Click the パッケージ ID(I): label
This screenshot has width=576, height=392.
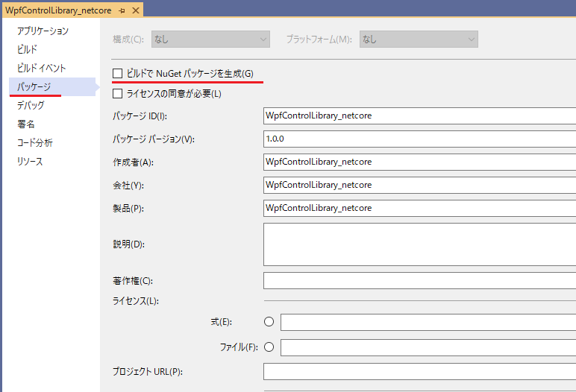[140, 116]
